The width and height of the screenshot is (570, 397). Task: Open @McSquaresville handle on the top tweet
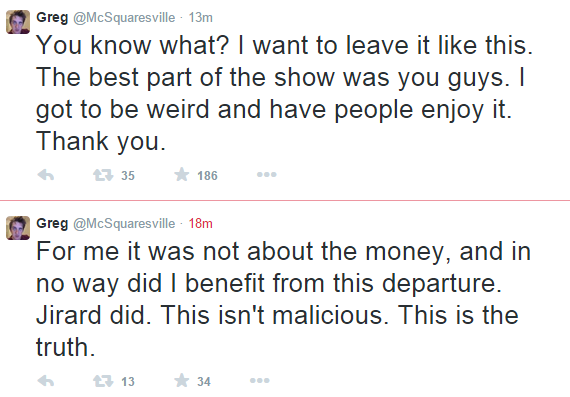124,17
